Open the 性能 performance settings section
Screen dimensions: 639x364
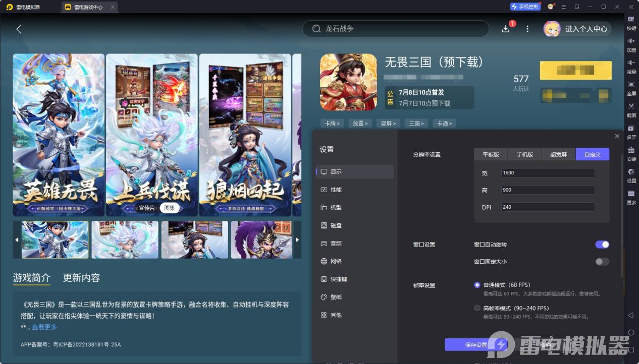click(355, 190)
